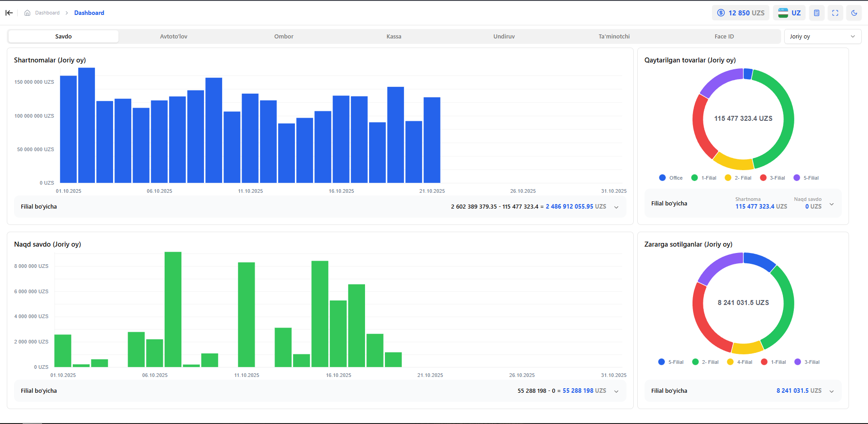The image size is (868, 424).
Task: Expand Filial bo'yicha under Shartnomalar chart
Action: 616,207
